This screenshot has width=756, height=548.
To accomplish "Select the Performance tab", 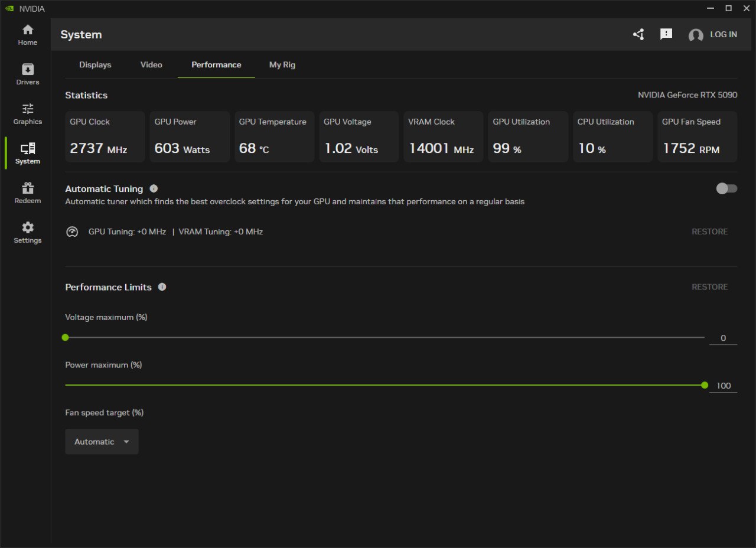I will click(216, 64).
